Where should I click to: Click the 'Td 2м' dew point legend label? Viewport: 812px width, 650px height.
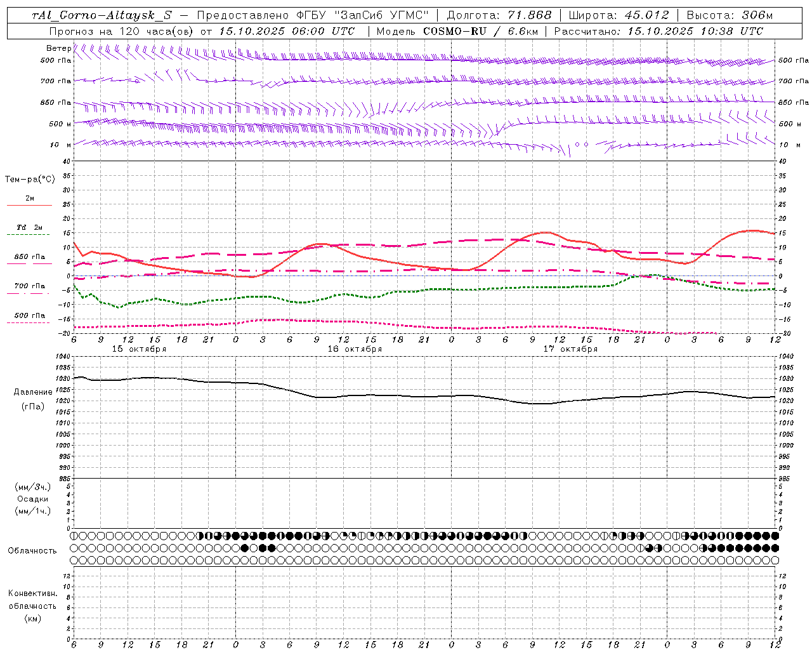tap(29, 227)
